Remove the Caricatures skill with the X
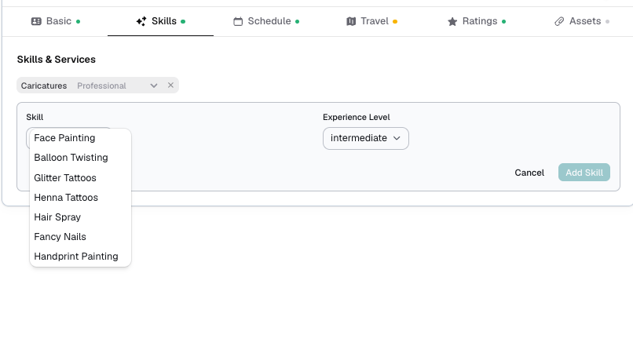 coord(170,86)
